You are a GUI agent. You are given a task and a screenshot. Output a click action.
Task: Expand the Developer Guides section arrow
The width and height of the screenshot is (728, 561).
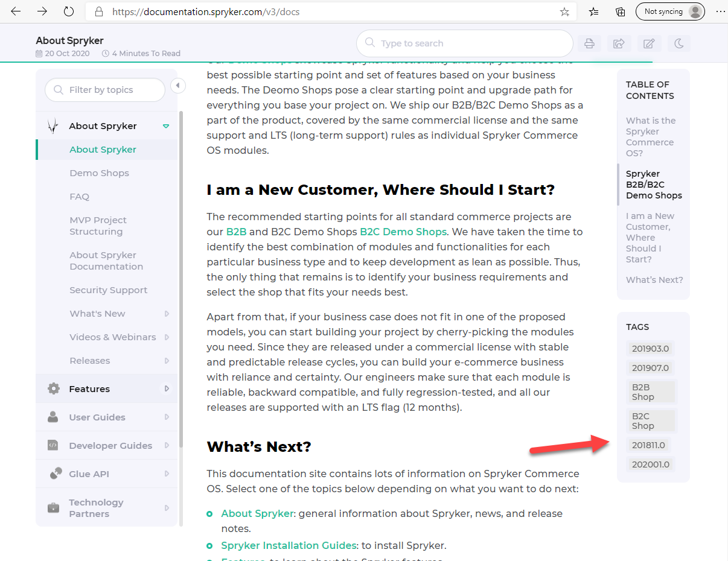point(167,446)
